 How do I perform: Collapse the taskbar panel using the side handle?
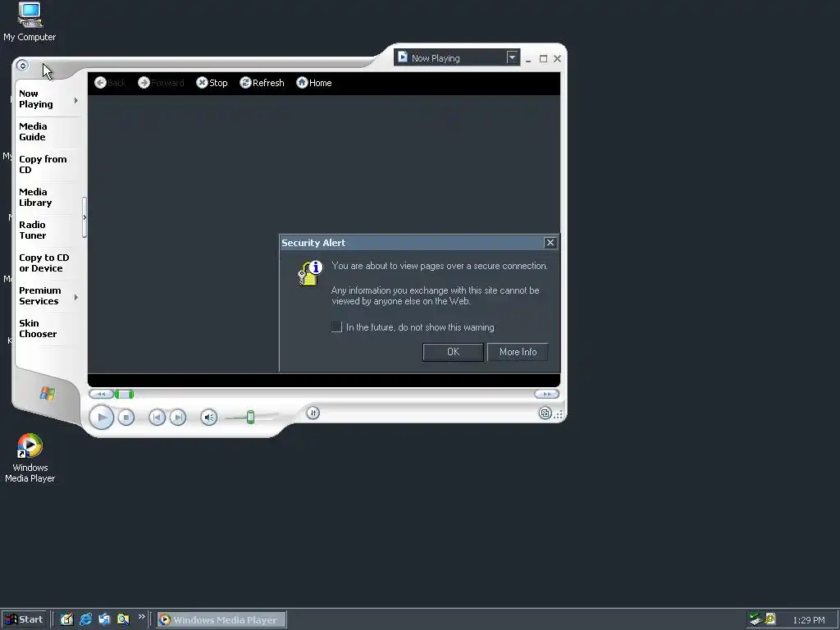click(84, 217)
